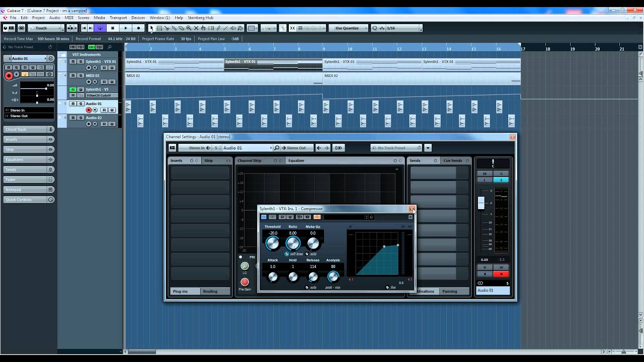This screenshot has height=362, width=644.
Task: Open No Track Preset in Channel Settings
Action: coord(396,148)
